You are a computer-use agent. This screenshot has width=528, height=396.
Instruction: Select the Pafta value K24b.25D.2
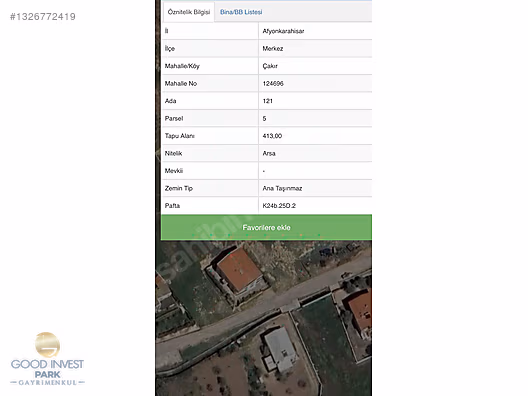point(279,206)
